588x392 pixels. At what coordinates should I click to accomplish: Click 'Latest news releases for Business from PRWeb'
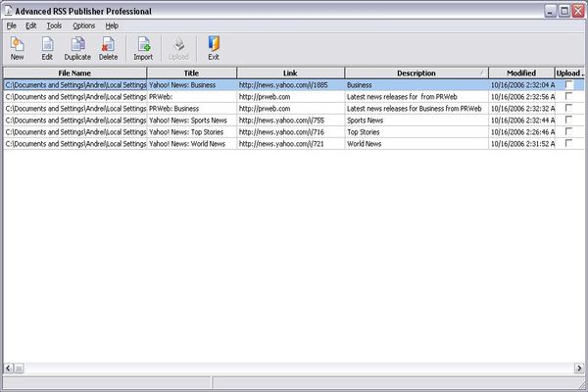pyautogui.click(x=416, y=109)
